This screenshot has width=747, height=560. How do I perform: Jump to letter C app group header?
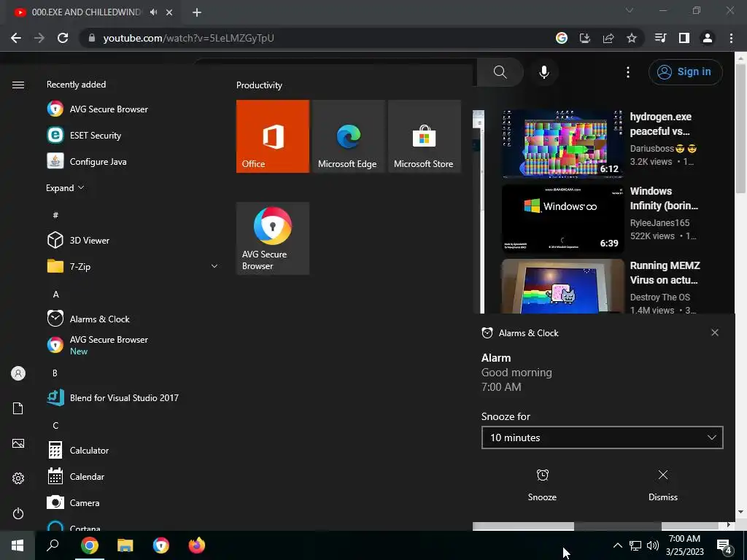tap(55, 425)
